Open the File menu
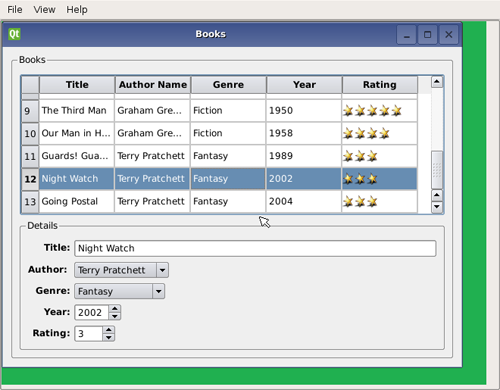The height and width of the screenshot is (390, 500). [15, 10]
